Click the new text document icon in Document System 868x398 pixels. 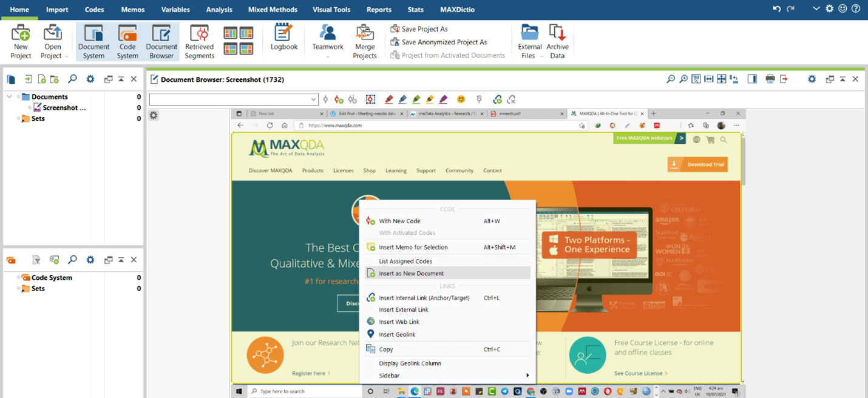tap(41, 79)
